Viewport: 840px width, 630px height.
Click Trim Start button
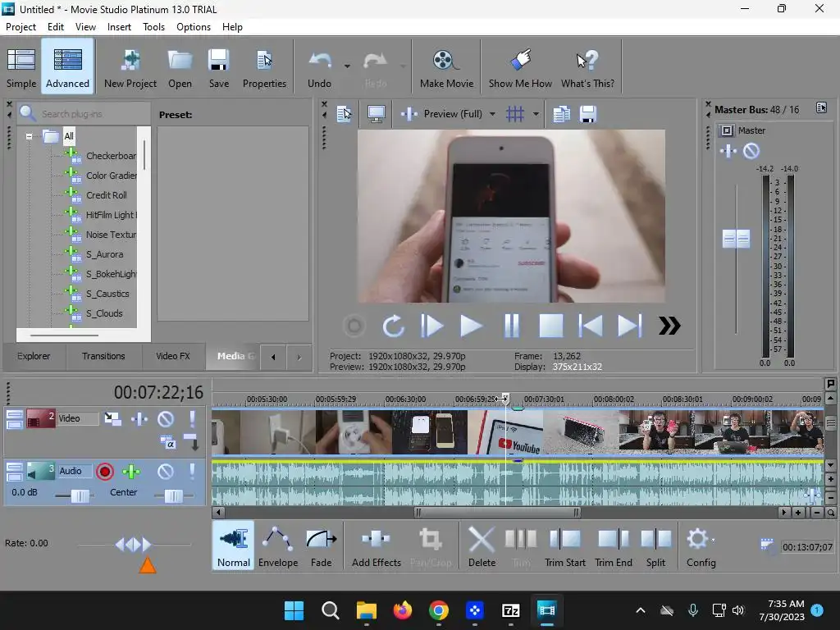(564, 546)
